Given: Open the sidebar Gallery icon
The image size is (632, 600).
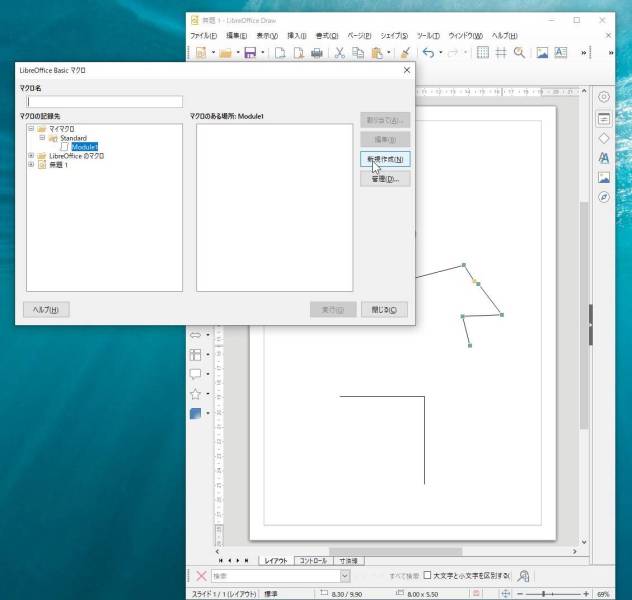Looking at the screenshot, I should [x=604, y=177].
